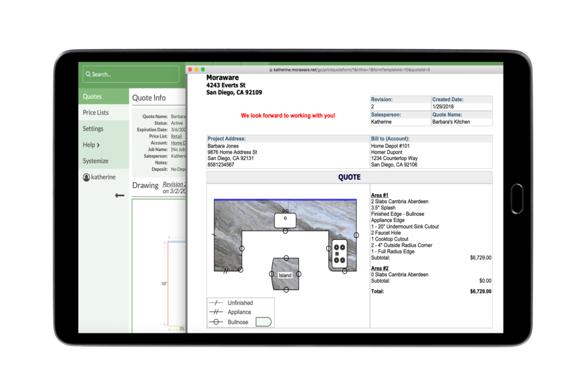Click the Appliance edge legend symbol
Image resolution: width=588 pixels, height=392 pixels.
tap(216, 312)
